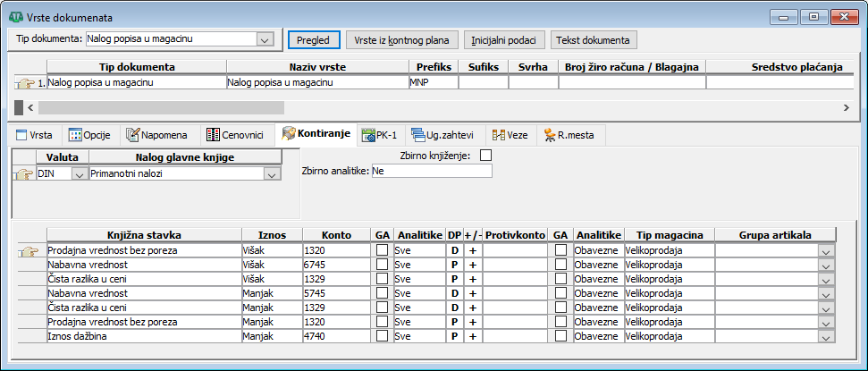Open the Tip dokumenta dropdown
The image size is (868, 371).
tap(264, 39)
